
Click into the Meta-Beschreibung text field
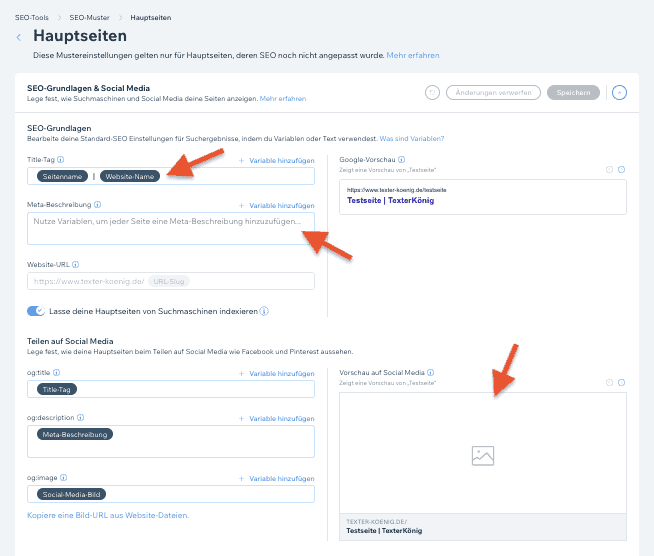[171, 229]
